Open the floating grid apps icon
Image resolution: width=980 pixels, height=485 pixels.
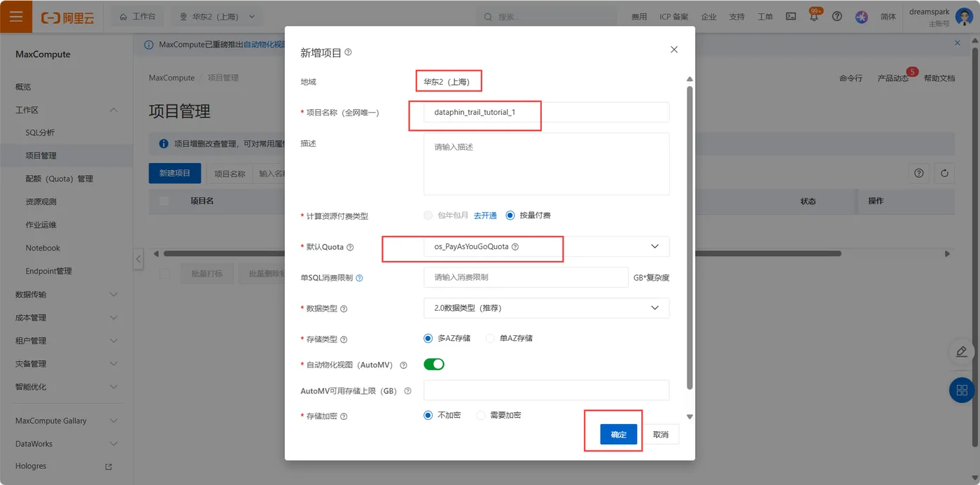961,390
